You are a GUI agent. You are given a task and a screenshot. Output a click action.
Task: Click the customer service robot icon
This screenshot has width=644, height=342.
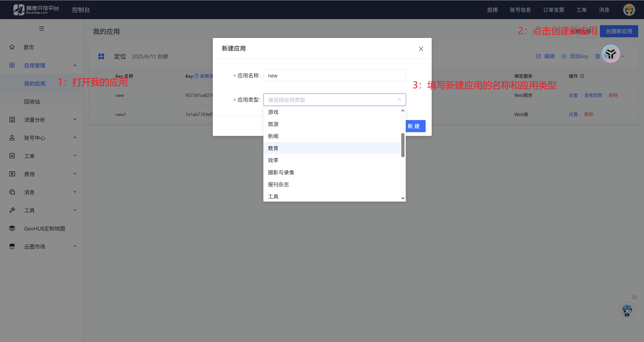(x=627, y=310)
